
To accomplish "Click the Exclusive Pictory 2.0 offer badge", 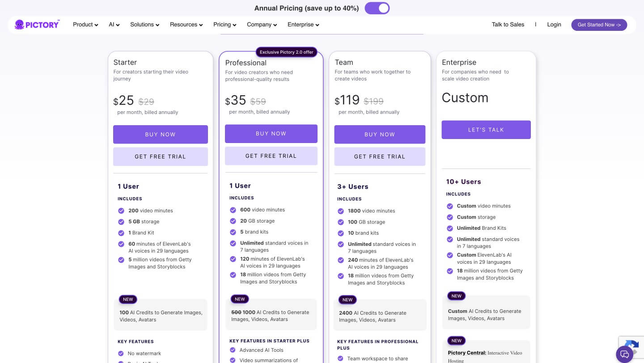I will coord(286,52).
